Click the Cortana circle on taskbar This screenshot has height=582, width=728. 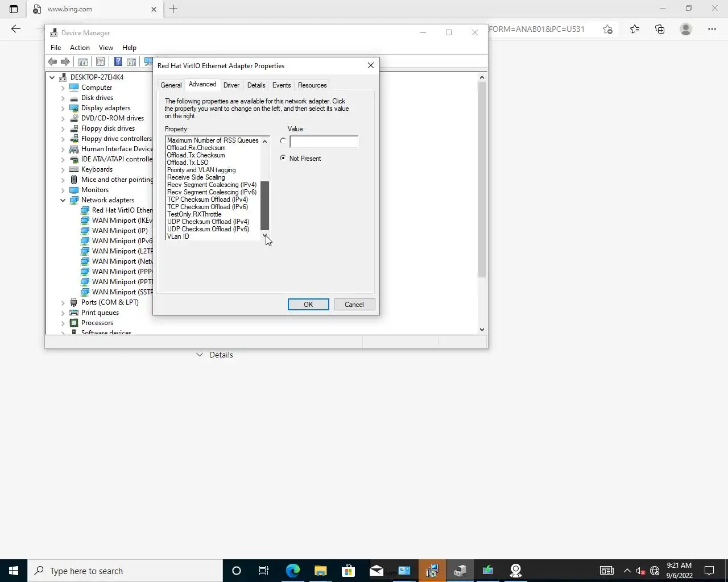237,571
